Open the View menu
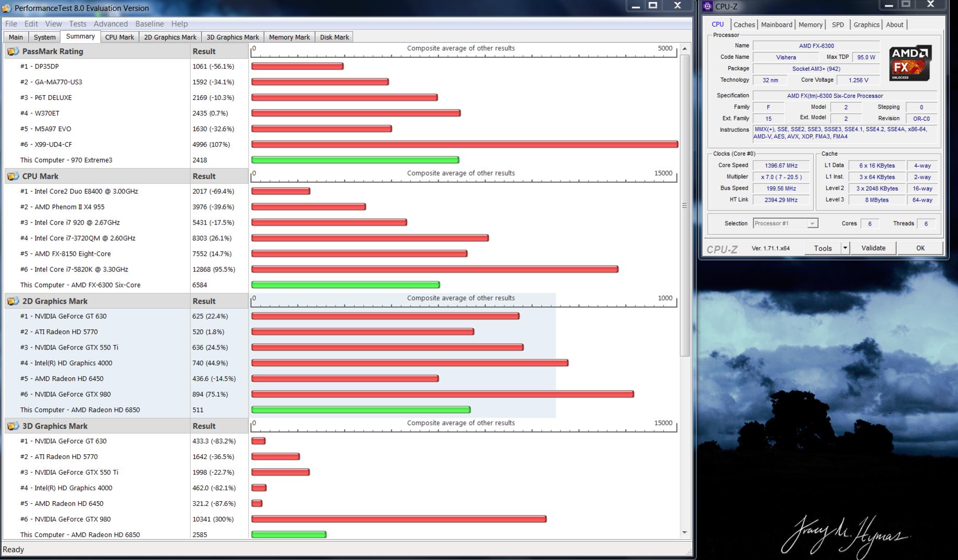Screen dimensions: 958x560 pyautogui.click(x=53, y=23)
